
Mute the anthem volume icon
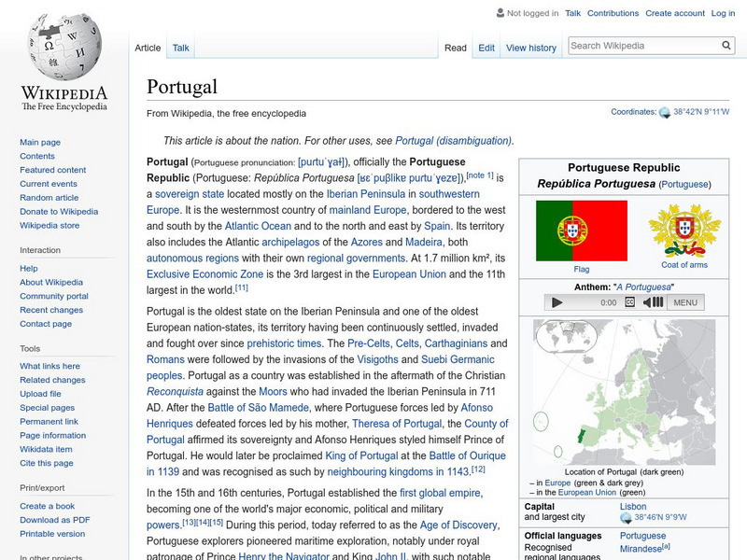point(653,302)
